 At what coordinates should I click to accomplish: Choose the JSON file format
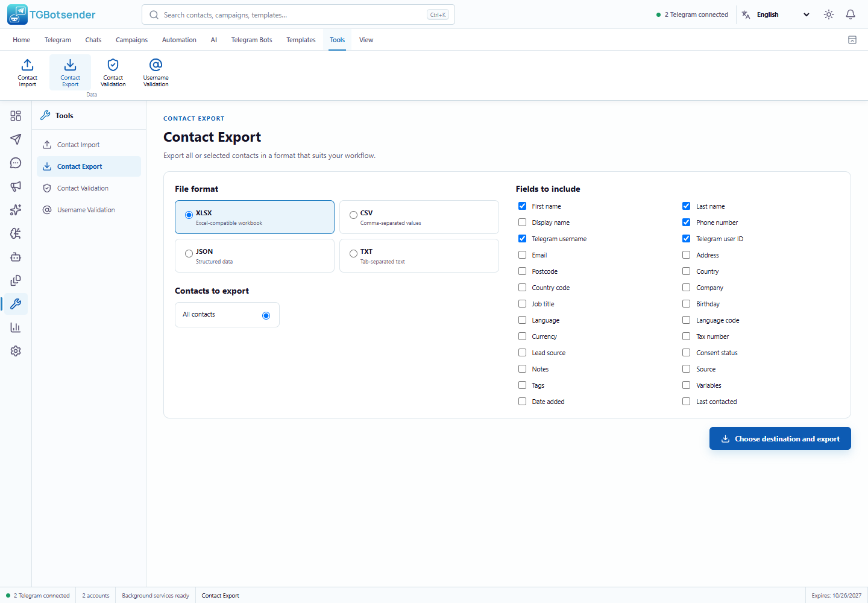tap(254, 256)
